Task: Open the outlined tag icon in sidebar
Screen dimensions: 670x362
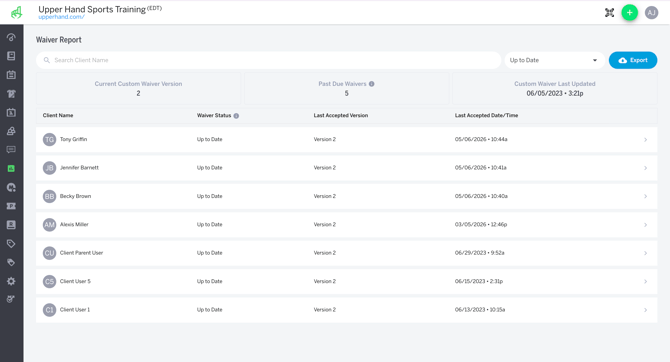Action: 12,244
